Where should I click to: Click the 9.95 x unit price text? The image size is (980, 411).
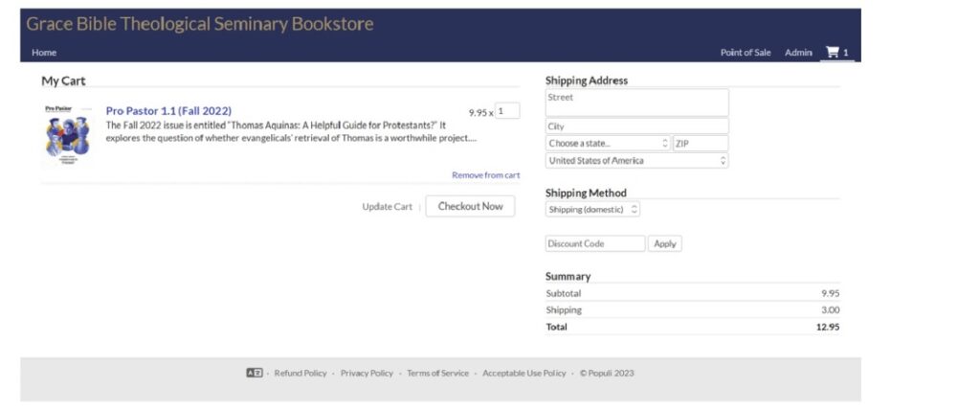coord(480,113)
